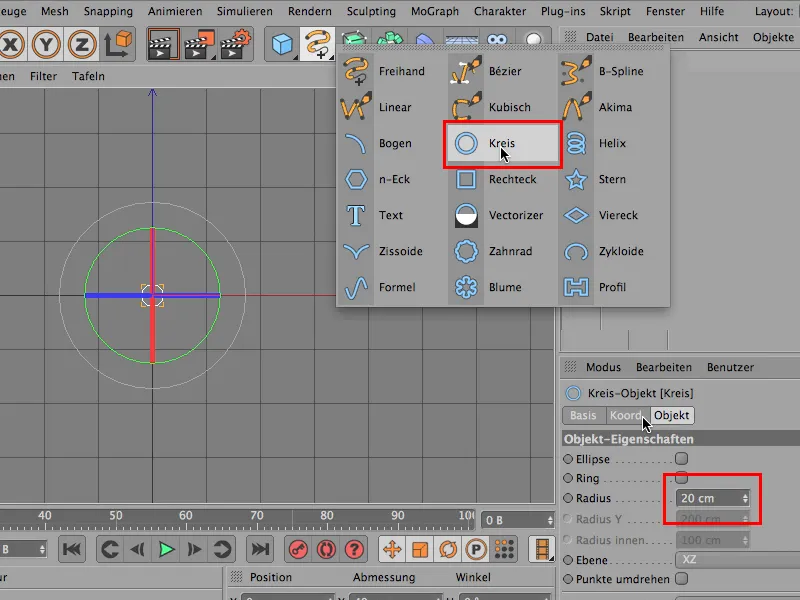Open the MoGraph menu
Screen dimensions: 800x600
(435, 11)
